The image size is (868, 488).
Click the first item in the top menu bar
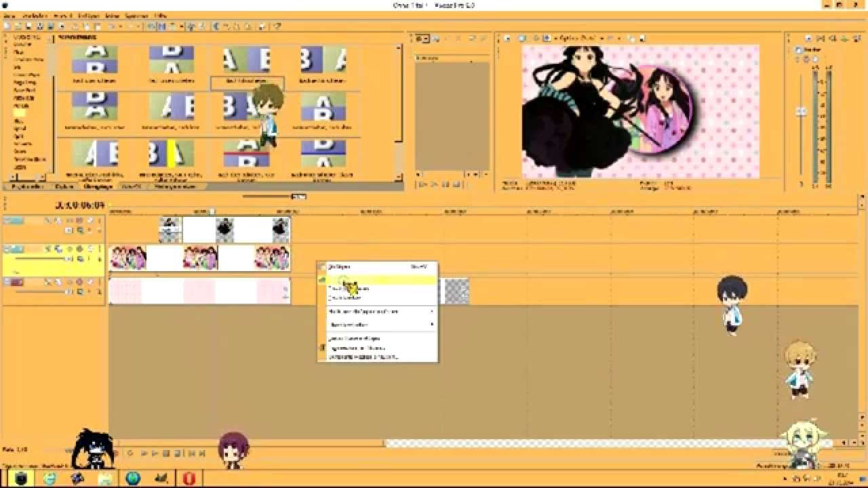pos(8,15)
